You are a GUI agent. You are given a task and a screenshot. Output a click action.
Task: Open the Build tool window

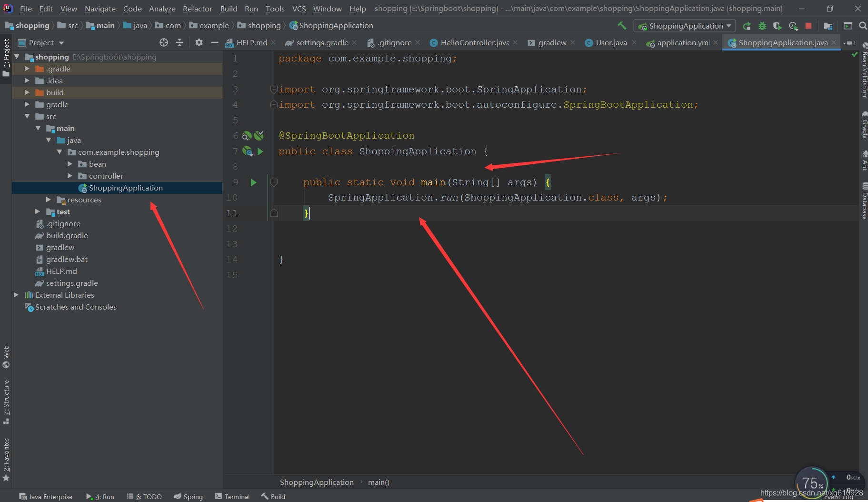click(x=273, y=496)
